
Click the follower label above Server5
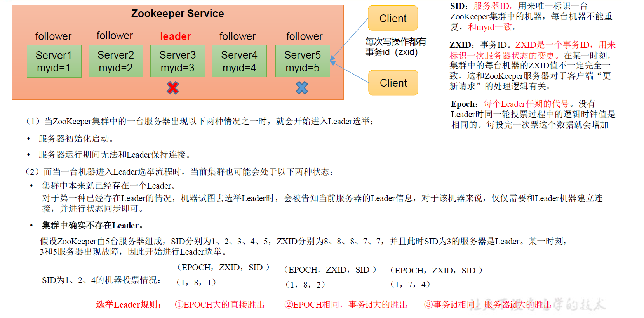pyautogui.click(x=304, y=36)
